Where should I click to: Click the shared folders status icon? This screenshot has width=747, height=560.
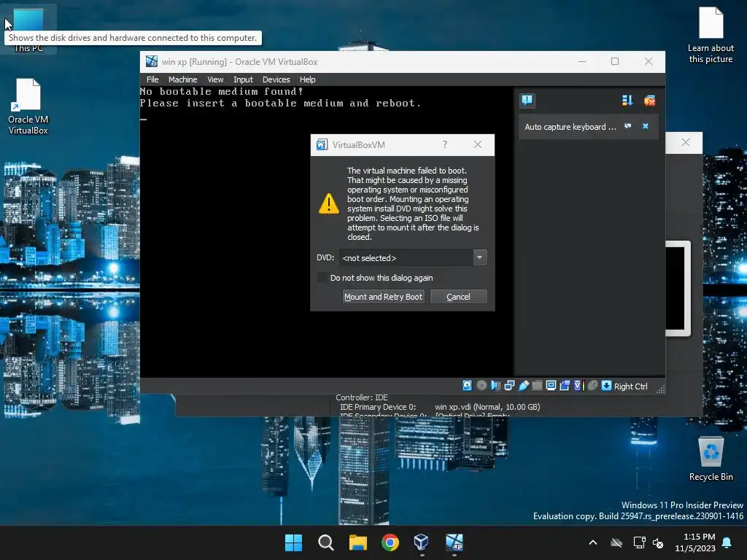coord(537,386)
